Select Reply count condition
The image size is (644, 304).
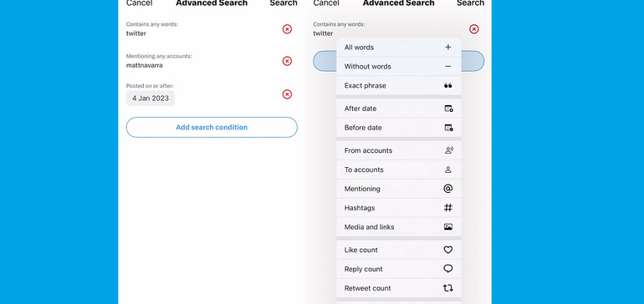click(398, 269)
